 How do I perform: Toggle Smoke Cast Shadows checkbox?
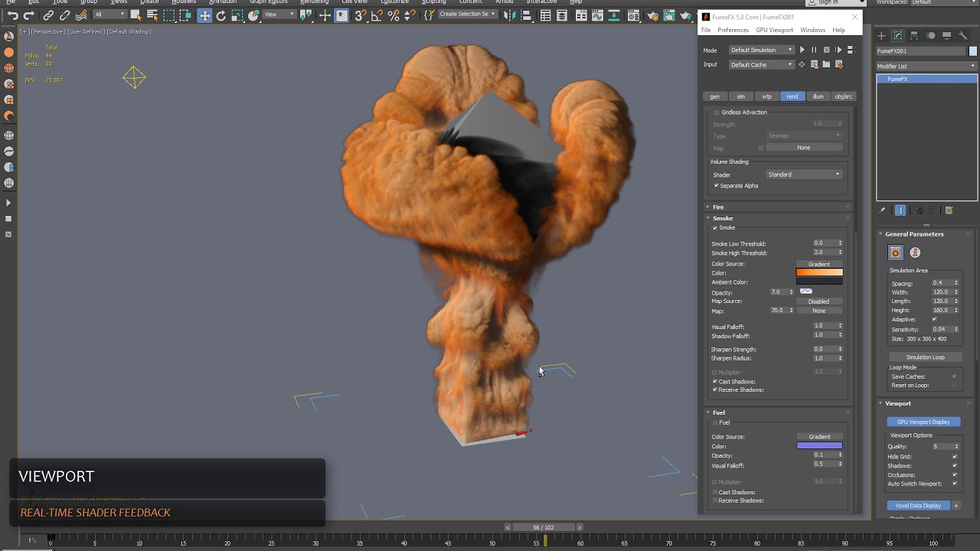[715, 382]
